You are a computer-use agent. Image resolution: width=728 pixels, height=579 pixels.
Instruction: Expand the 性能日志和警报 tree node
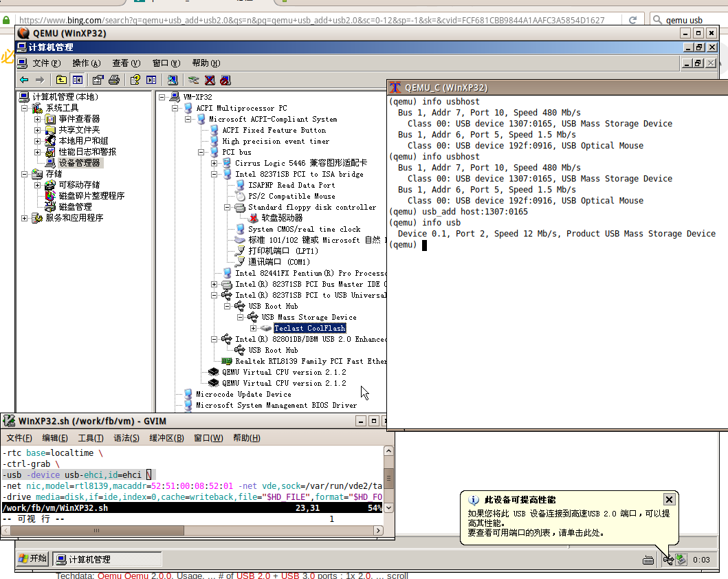click(x=38, y=152)
